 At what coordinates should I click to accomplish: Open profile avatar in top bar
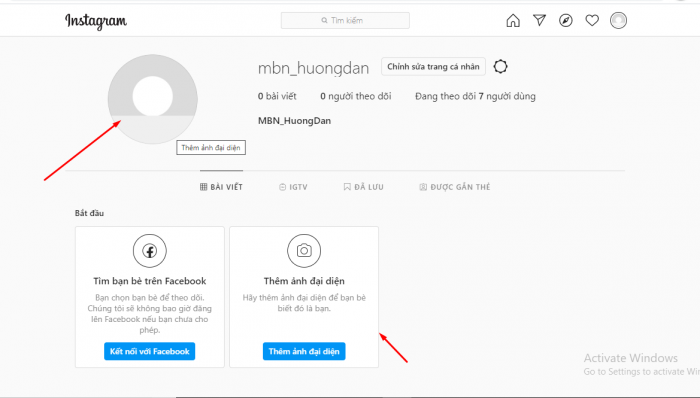coord(618,21)
